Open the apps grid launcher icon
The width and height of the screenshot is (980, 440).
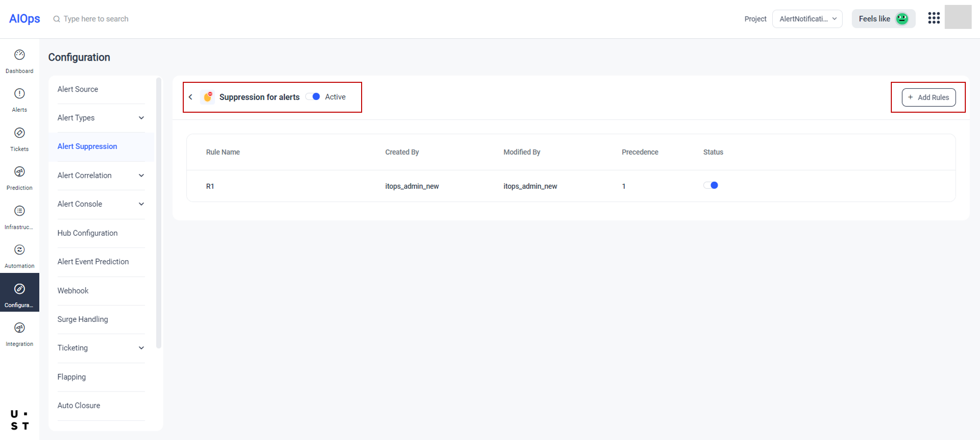click(x=933, y=19)
